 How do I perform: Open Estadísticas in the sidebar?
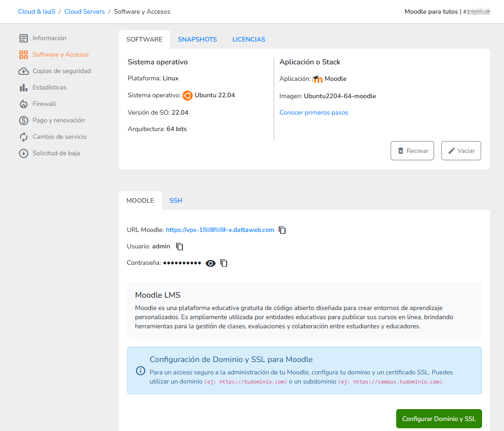pos(49,87)
